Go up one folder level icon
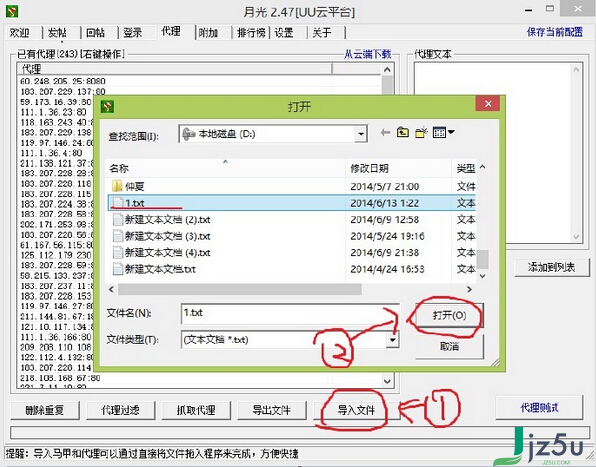596x467 pixels. click(x=403, y=133)
